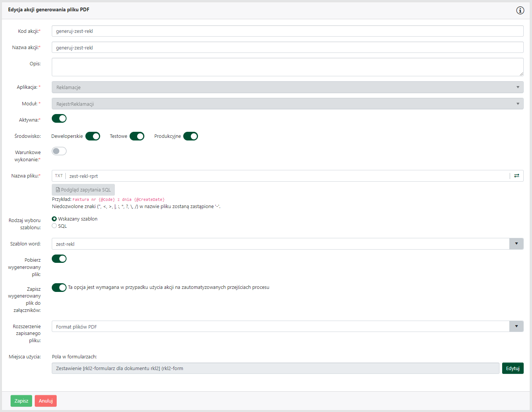The image size is (532, 412).
Task: Click the TXT mode indicator in file name
Action: [59, 176]
